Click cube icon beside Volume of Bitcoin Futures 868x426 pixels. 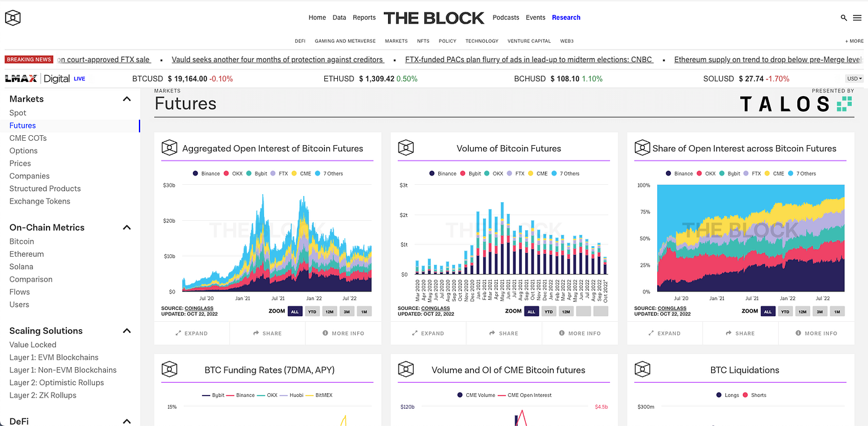coord(405,148)
